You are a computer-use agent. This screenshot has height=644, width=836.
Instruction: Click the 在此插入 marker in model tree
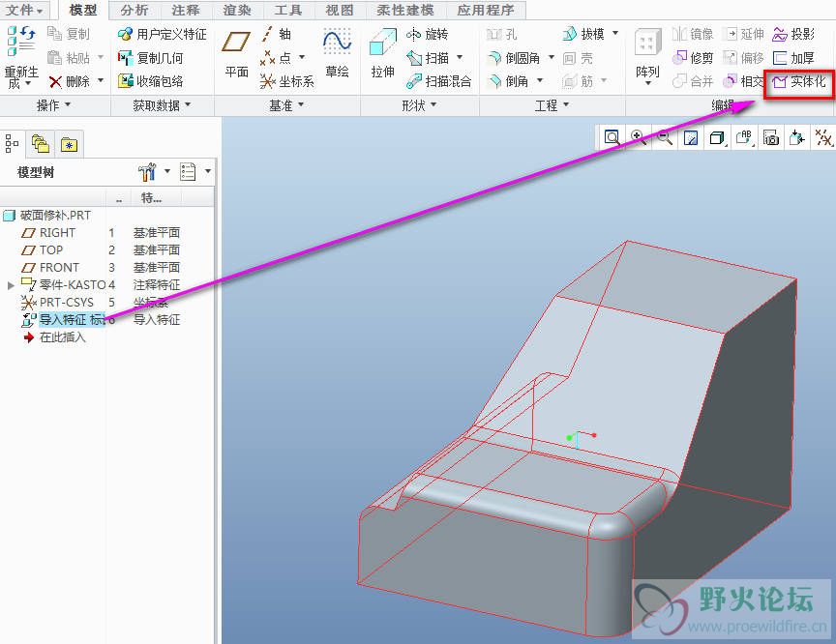pyautogui.click(x=62, y=337)
